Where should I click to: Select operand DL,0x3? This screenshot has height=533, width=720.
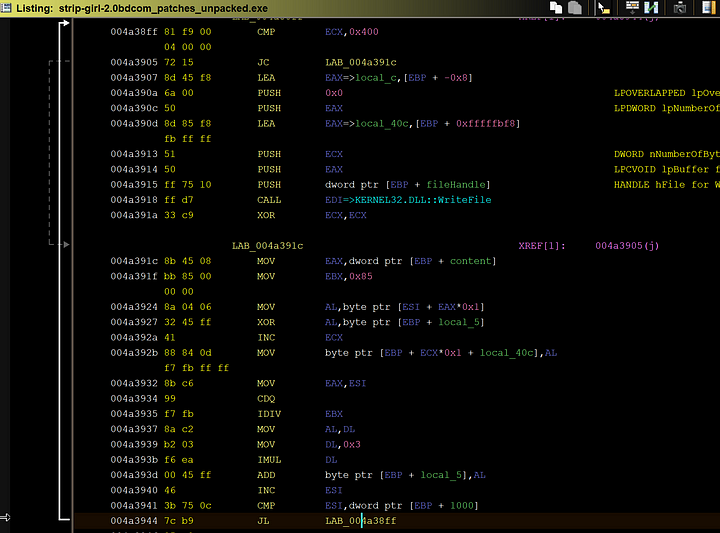click(x=343, y=444)
